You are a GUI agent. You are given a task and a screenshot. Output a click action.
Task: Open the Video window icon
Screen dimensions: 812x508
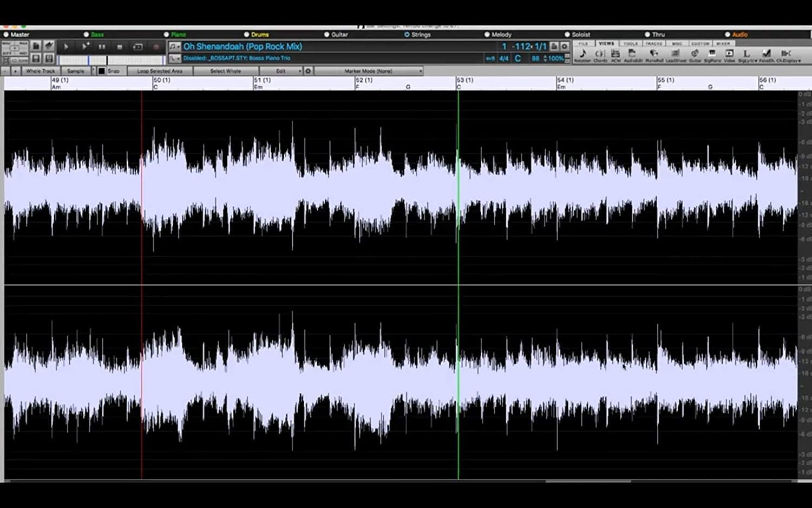729,55
